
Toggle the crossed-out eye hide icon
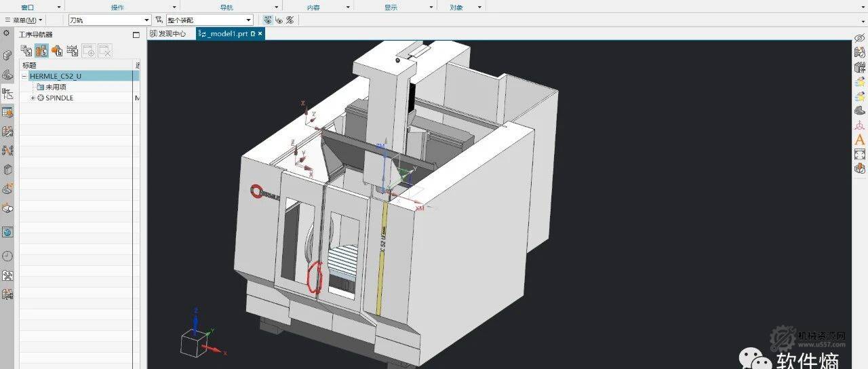tap(860, 37)
